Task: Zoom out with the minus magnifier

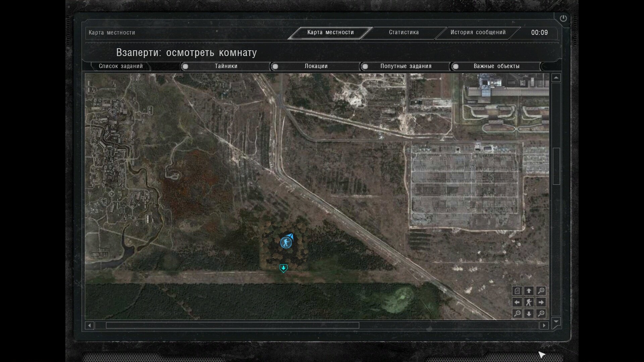Action: [517, 314]
